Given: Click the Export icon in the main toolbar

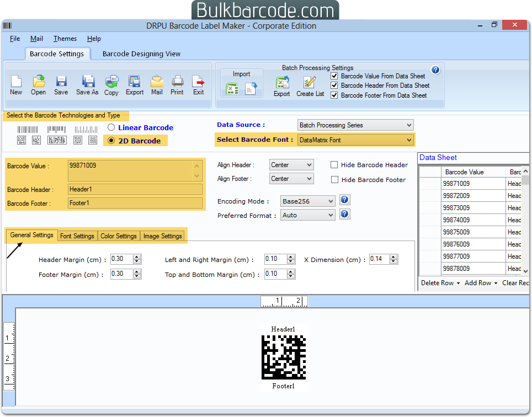Looking at the screenshot, I should pos(134,82).
